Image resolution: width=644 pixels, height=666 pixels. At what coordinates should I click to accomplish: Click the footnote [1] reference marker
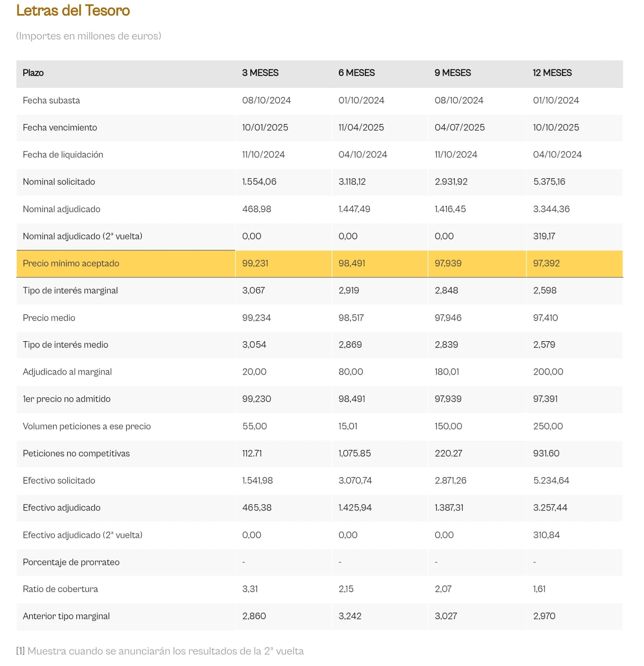pos(20,651)
